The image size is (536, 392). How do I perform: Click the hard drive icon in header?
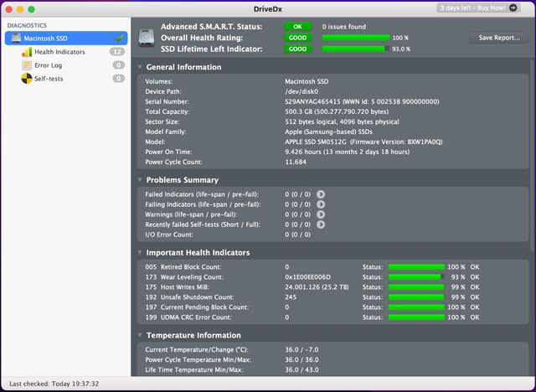pos(147,38)
